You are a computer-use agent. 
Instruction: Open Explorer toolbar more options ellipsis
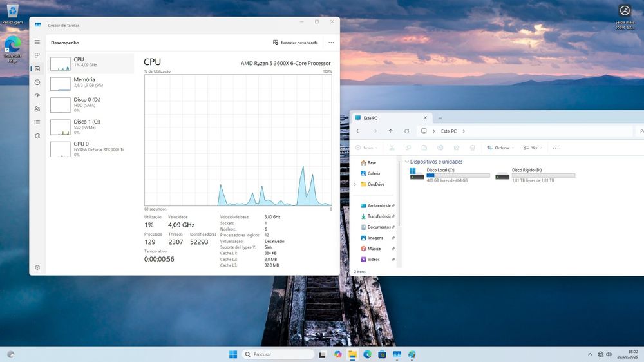coord(556,148)
